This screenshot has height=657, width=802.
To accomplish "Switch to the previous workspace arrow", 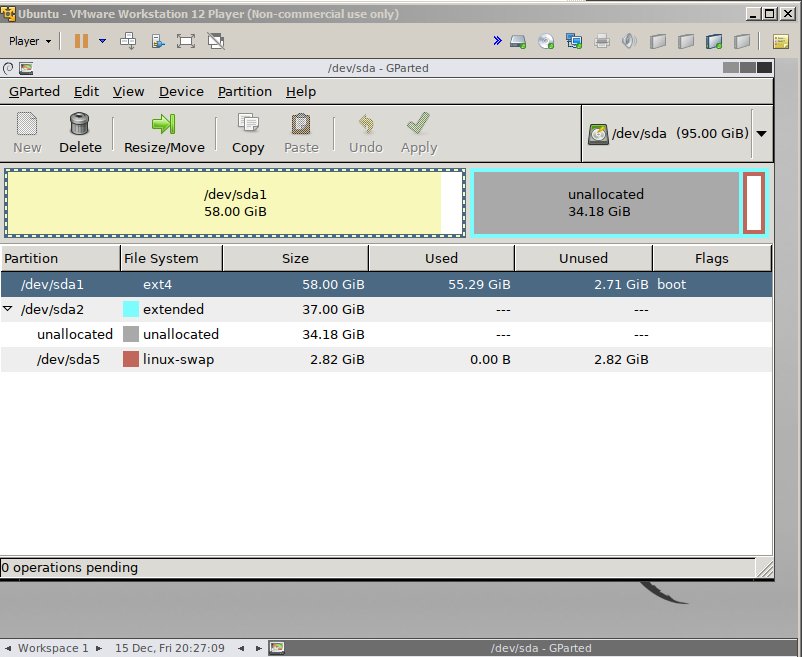I will click(x=8, y=648).
